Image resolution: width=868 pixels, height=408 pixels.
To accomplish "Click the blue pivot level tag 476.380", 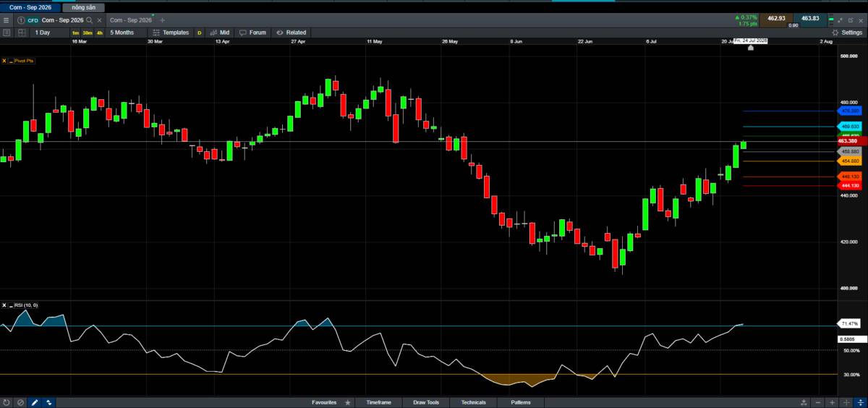I will pos(849,111).
